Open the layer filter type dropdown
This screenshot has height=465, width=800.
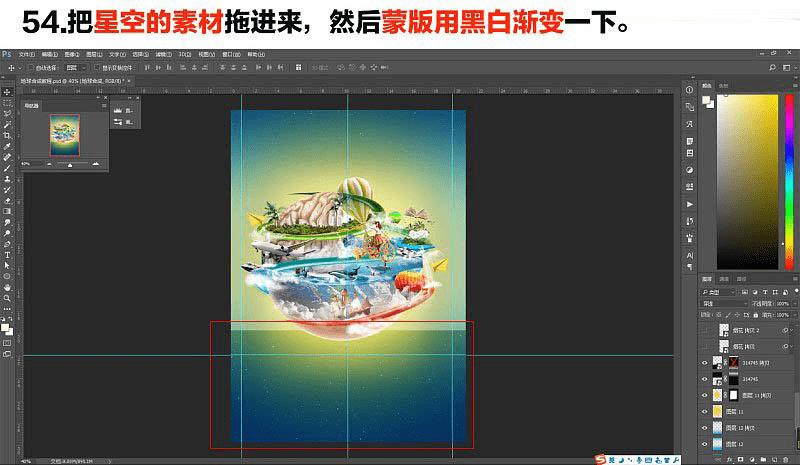tap(718, 292)
